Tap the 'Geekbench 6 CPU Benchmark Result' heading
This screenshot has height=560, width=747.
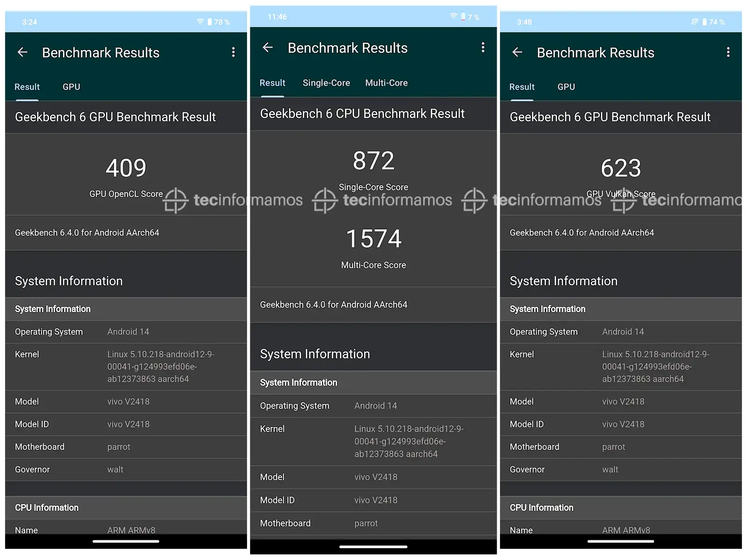[x=362, y=113]
